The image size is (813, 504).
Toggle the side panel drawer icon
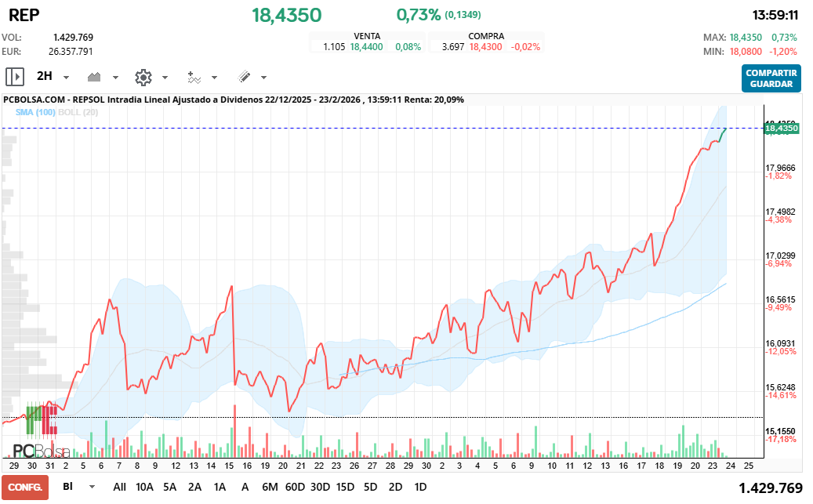pyautogui.click(x=14, y=76)
